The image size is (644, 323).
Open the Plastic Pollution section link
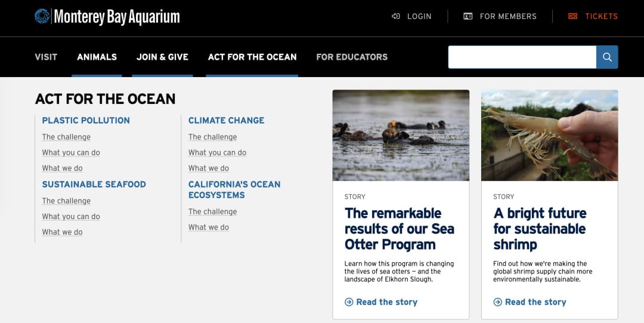(86, 120)
